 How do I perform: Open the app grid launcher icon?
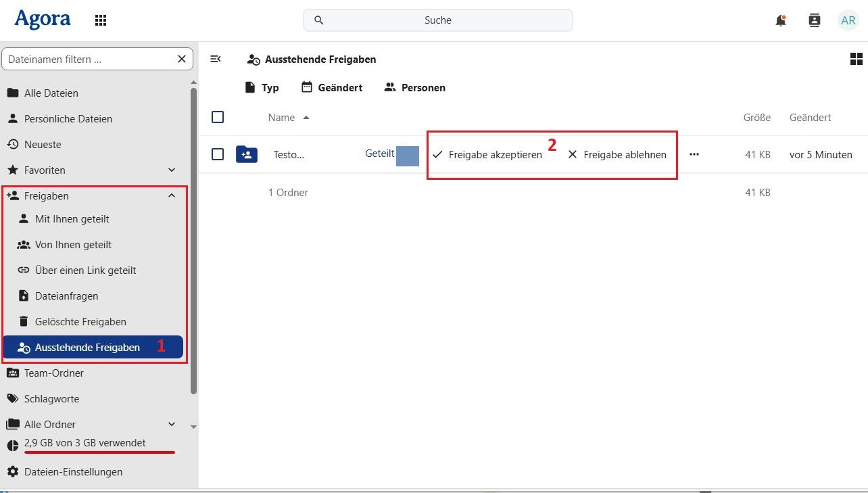click(101, 20)
